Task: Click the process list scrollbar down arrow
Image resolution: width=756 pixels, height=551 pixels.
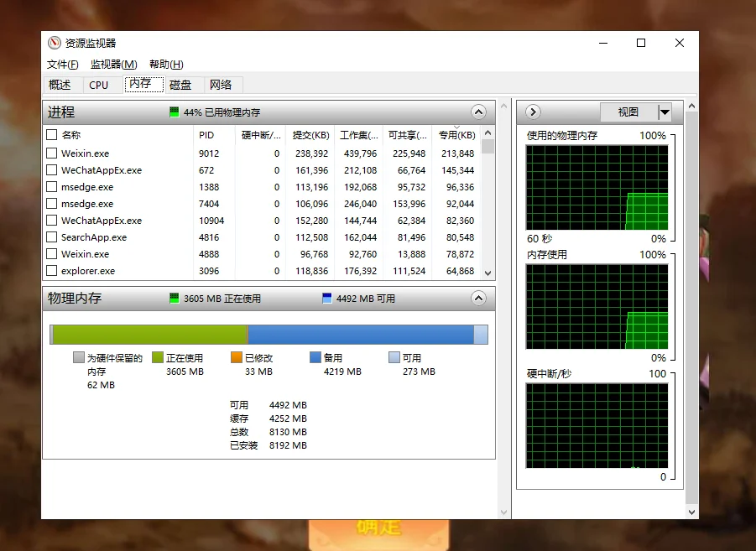Action: click(488, 273)
